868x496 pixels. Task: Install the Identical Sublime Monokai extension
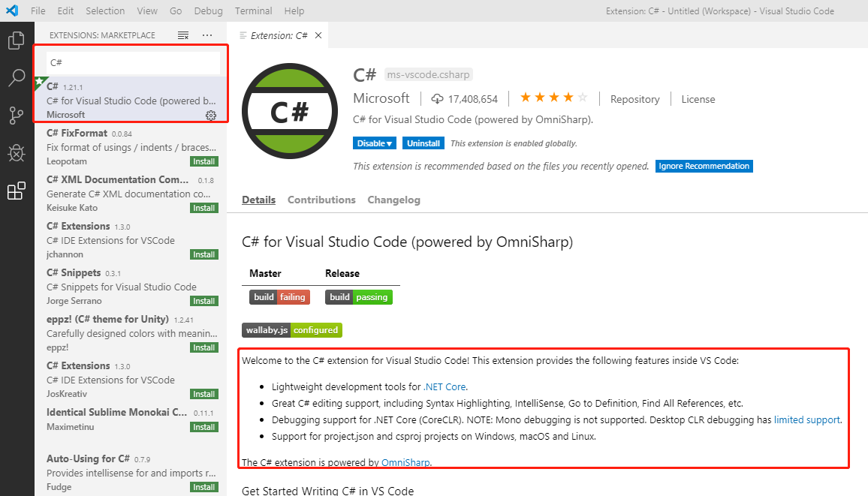[x=204, y=427]
